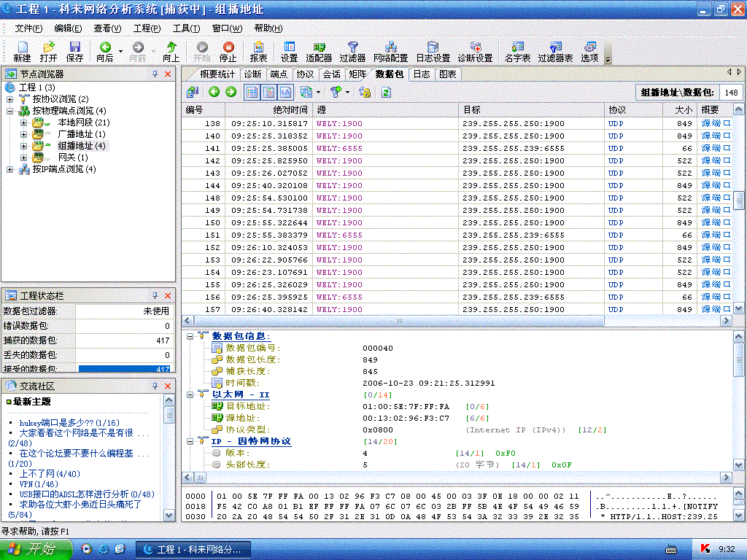Open the 过滤器 filter settings
Viewport: 747px width, 560px height.
coord(352,51)
